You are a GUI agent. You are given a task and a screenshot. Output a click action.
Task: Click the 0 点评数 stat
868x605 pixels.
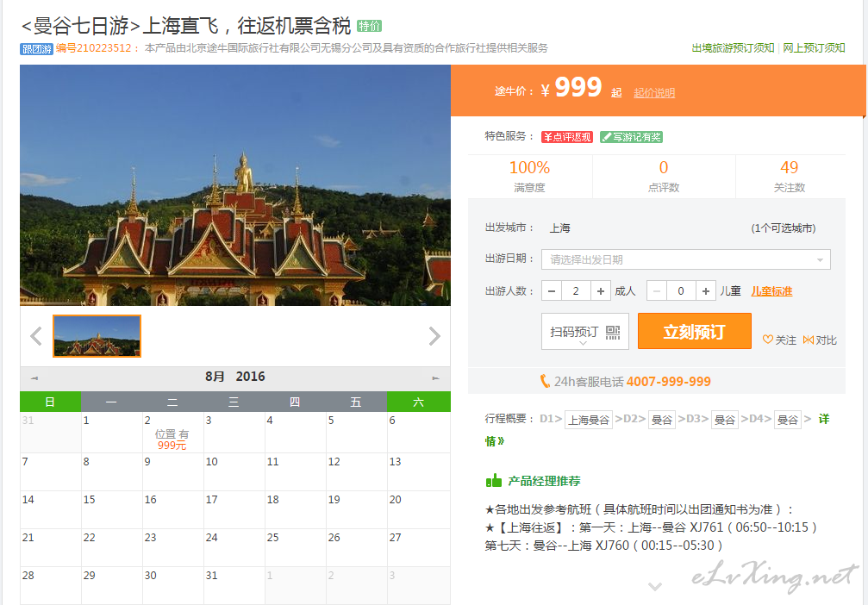pyautogui.click(x=664, y=176)
